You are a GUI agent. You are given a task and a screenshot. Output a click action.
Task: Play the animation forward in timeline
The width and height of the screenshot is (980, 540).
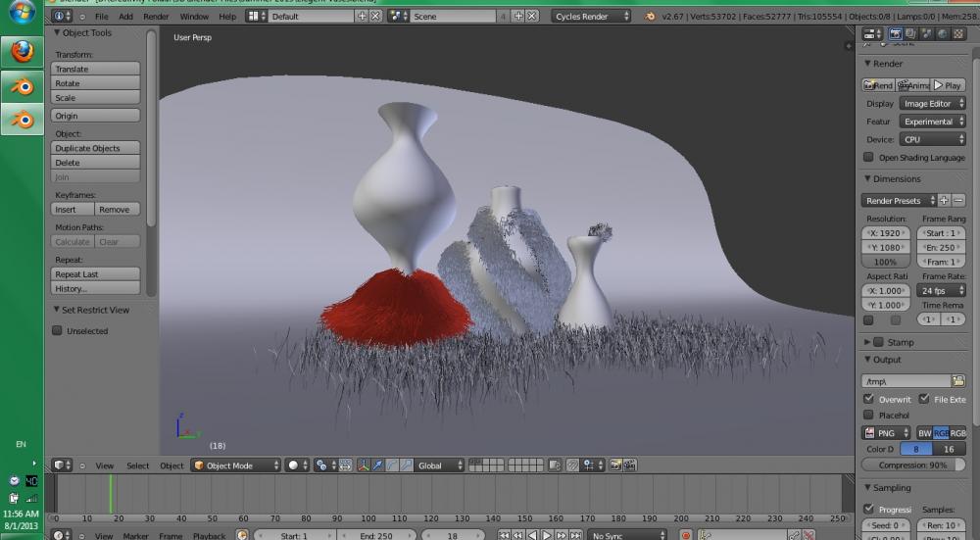pyautogui.click(x=547, y=536)
